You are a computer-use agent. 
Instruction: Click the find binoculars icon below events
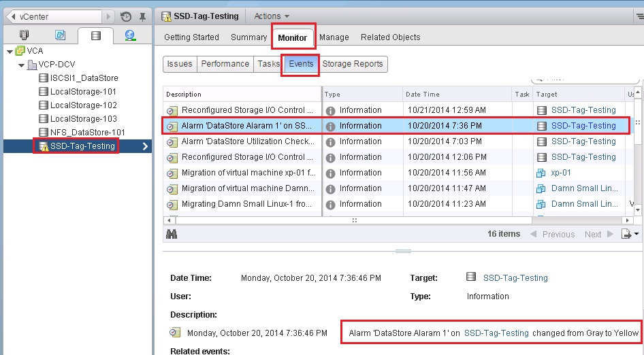click(172, 234)
